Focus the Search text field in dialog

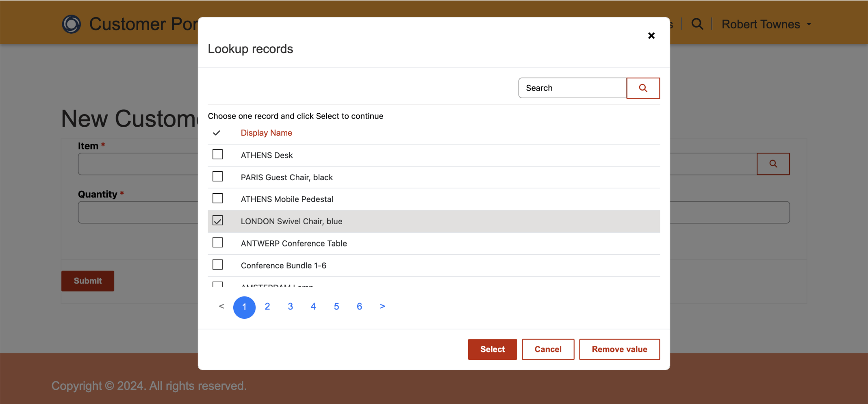(572, 88)
